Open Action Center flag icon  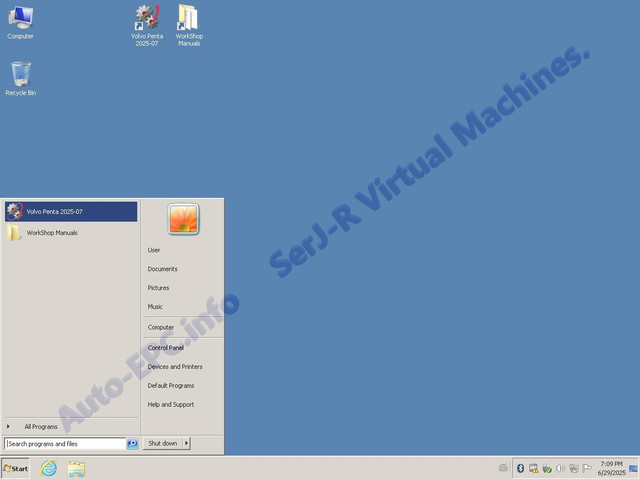(x=587, y=469)
